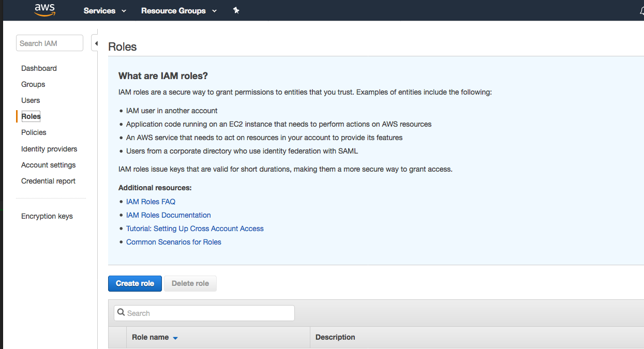This screenshot has width=644, height=349.
Task: Expand the Resource Groups dropdown
Action: 179,11
